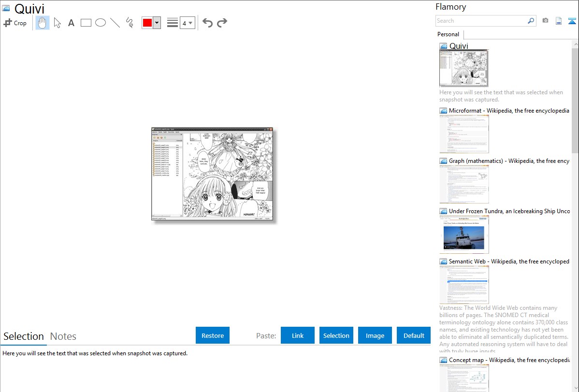Open the Concept map snapshot thumbnail

pyautogui.click(x=464, y=378)
